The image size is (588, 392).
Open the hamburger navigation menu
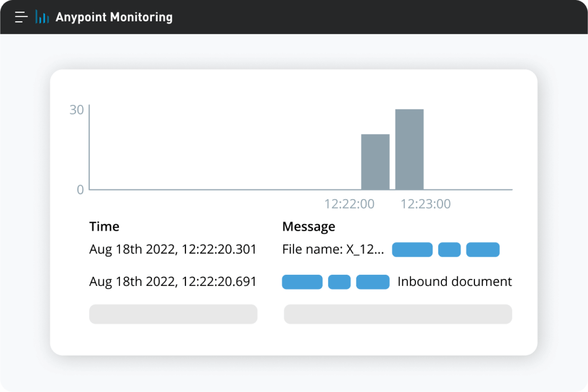[21, 17]
